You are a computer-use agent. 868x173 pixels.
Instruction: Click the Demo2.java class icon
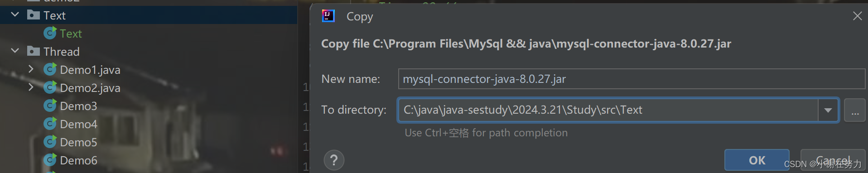point(50,87)
